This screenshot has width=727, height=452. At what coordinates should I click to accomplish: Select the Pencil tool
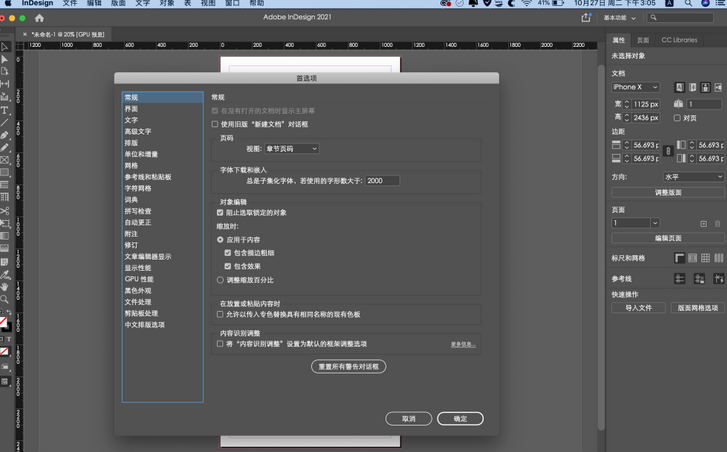tap(5, 147)
